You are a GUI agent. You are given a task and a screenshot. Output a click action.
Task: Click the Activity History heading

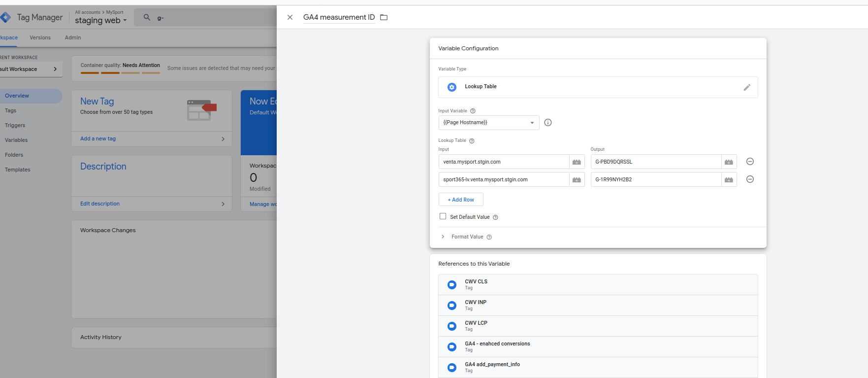(x=101, y=338)
